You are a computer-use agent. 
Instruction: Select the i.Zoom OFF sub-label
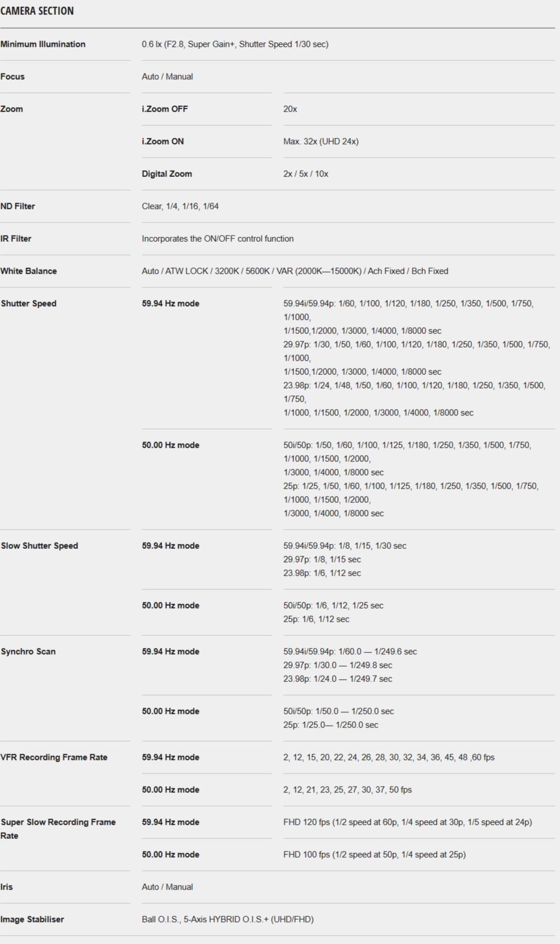pyautogui.click(x=165, y=109)
